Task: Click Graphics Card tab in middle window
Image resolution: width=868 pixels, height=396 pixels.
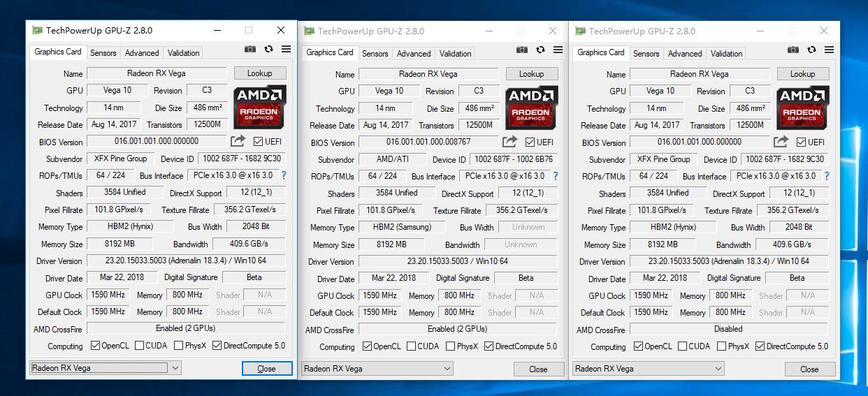Action: tap(330, 52)
